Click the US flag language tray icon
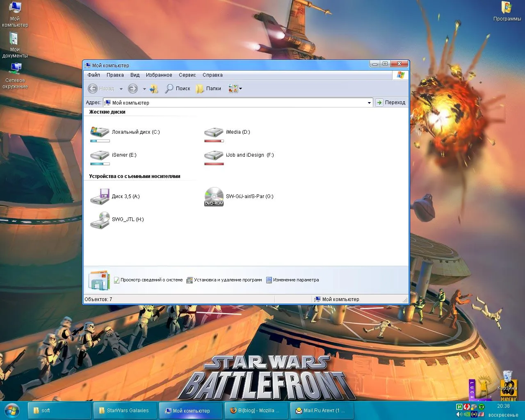Viewport: 525px width, 420px height. [481, 414]
